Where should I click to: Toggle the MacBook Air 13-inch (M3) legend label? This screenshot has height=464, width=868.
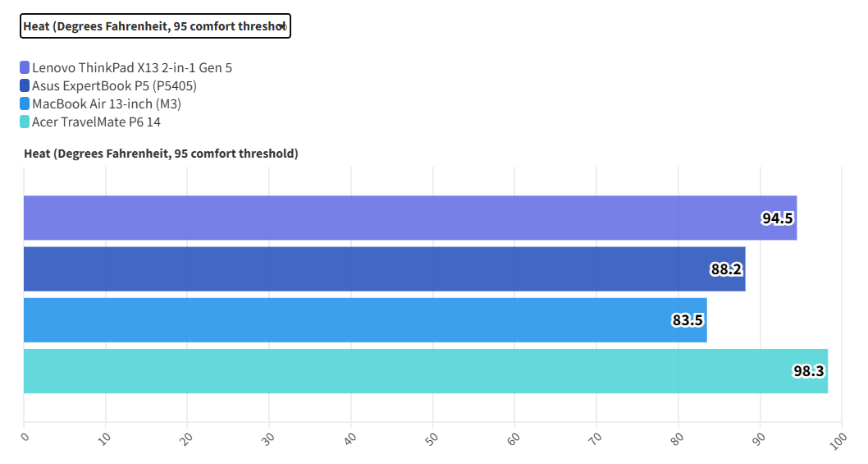click(x=107, y=103)
